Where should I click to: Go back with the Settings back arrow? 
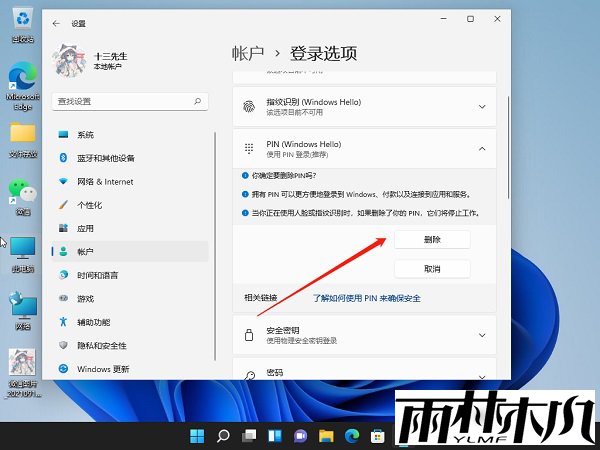coord(56,24)
